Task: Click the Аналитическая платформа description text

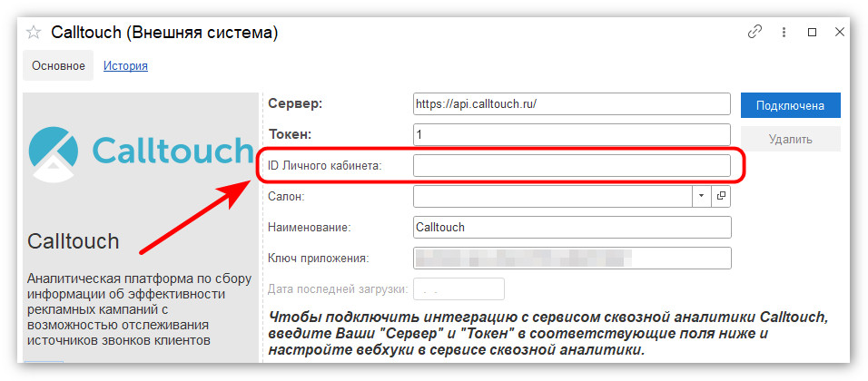Action: (x=139, y=308)
